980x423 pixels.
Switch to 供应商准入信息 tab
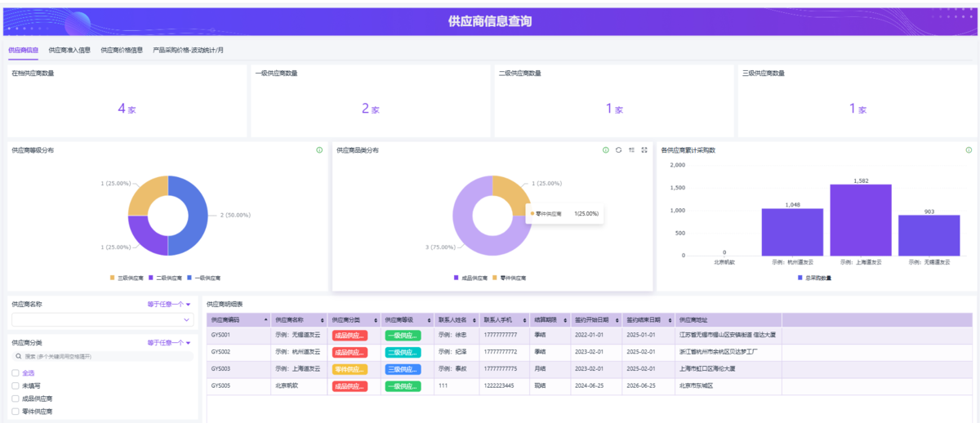click(69, 50)
